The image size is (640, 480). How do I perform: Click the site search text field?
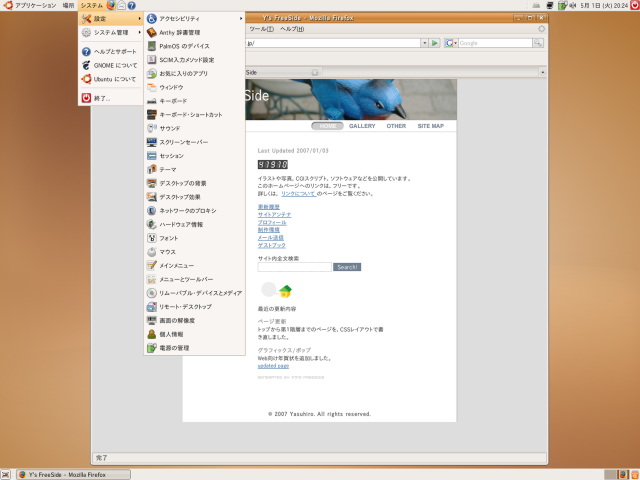[x=294, y=267]
